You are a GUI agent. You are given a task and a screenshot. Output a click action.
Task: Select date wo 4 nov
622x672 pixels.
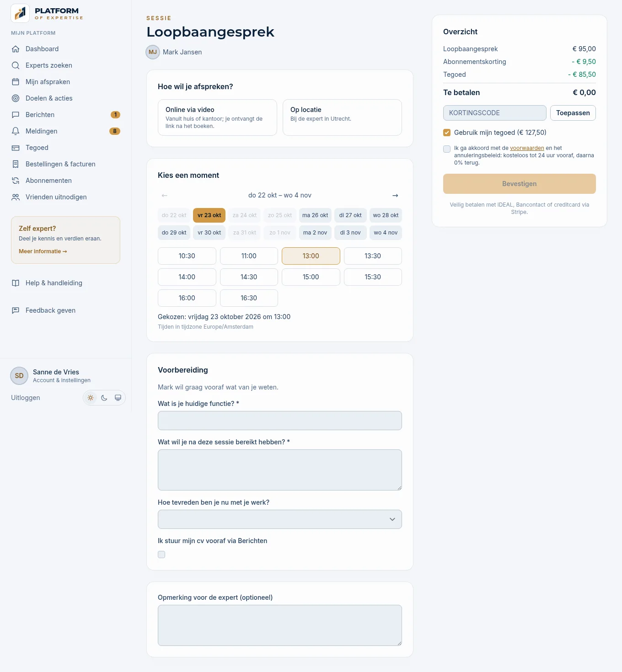coord(386,233)
